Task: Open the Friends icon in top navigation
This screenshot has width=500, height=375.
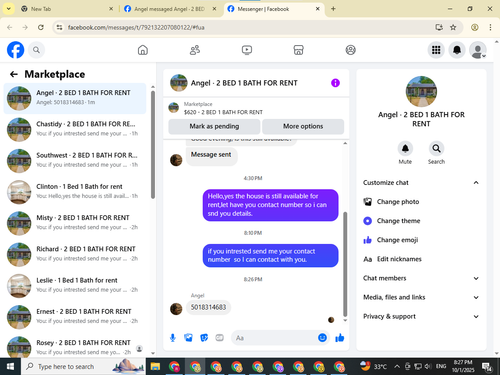Action: click(x=195, y=50)
